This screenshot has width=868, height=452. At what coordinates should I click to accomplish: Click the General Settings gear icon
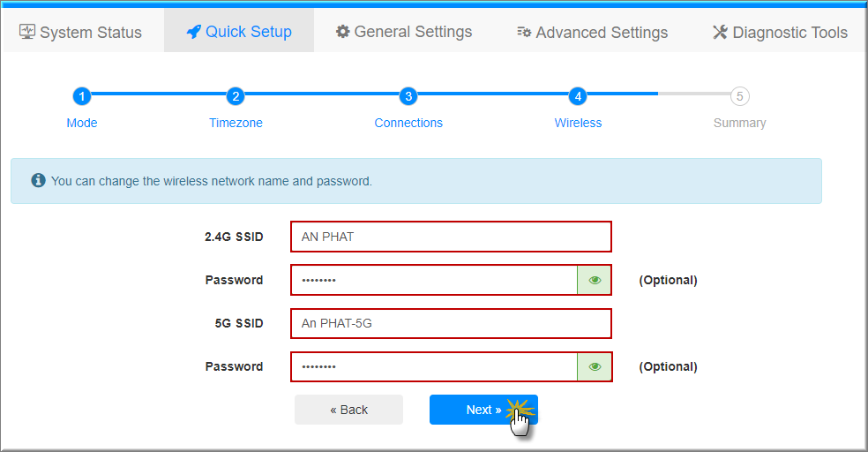[343, 32]
